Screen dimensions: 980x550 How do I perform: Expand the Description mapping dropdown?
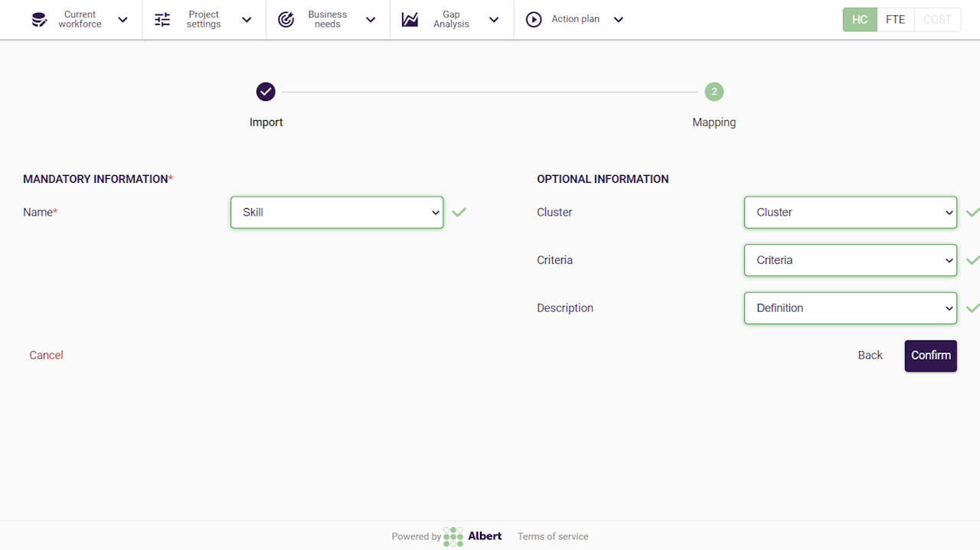pyautogui.click(x=850, y=308)
